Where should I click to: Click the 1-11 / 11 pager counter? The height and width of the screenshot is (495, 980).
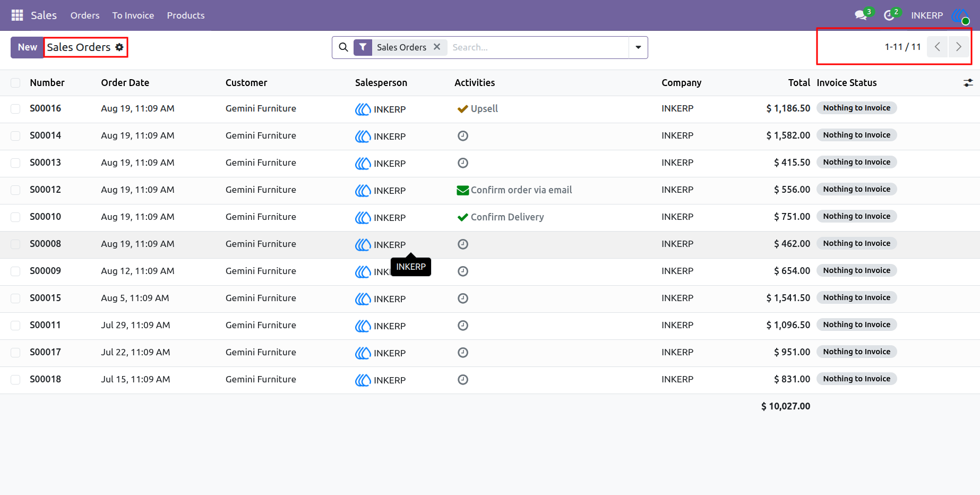[902, 47]
